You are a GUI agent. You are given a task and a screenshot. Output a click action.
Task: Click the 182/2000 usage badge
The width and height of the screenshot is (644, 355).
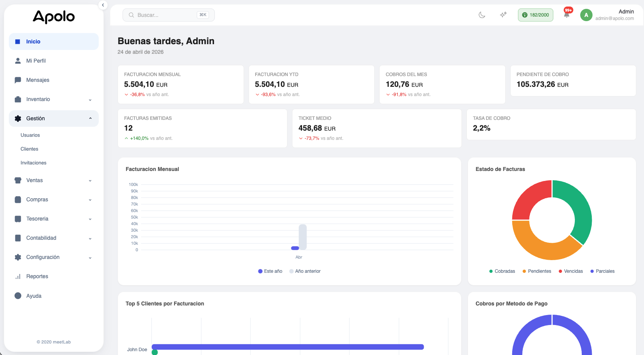click(535, 15)
